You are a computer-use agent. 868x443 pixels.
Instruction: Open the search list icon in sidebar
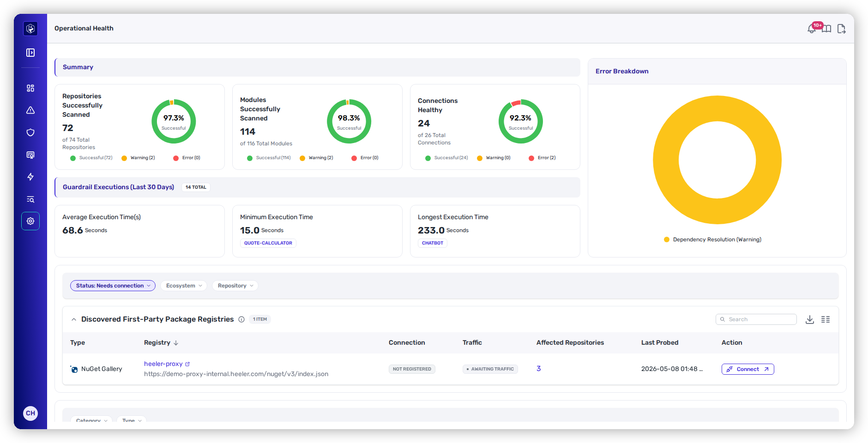coord(30,199)
